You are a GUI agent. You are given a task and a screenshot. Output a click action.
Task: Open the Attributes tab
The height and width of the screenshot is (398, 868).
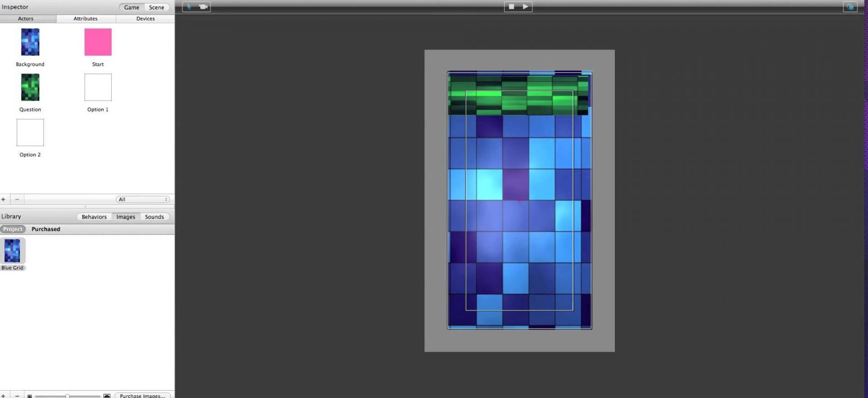(86, 19)
